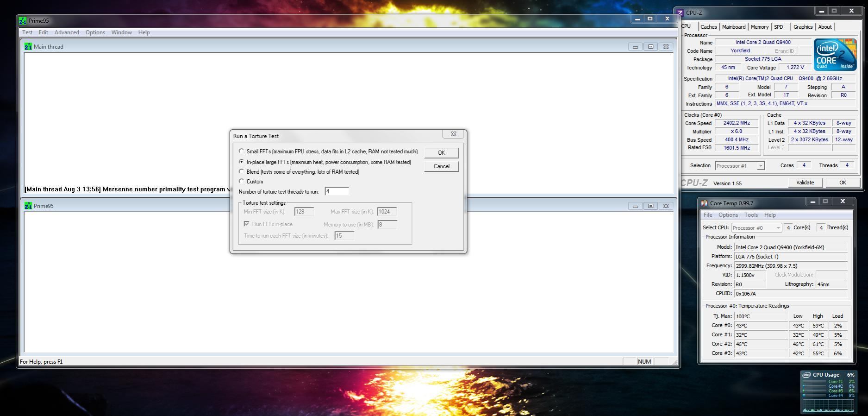Open Prime95 Options menu
This screenshot has height=416, width=868.
tap(95, 32)
